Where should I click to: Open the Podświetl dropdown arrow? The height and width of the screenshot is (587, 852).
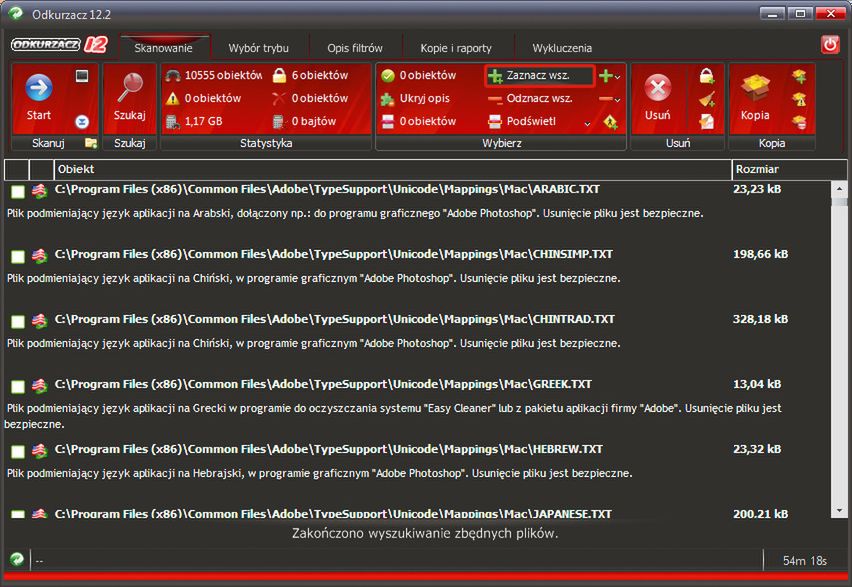coord(587,124)
